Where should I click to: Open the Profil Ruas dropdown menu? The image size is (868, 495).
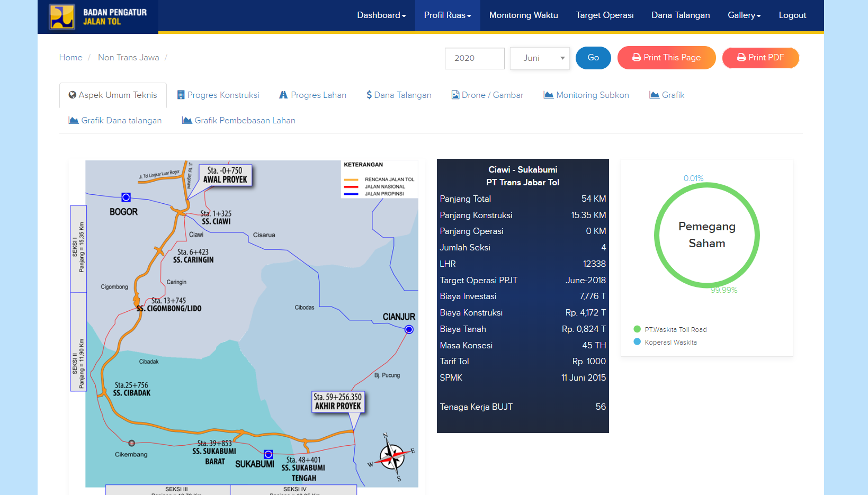pyautogui.click(x=447, y=15)
